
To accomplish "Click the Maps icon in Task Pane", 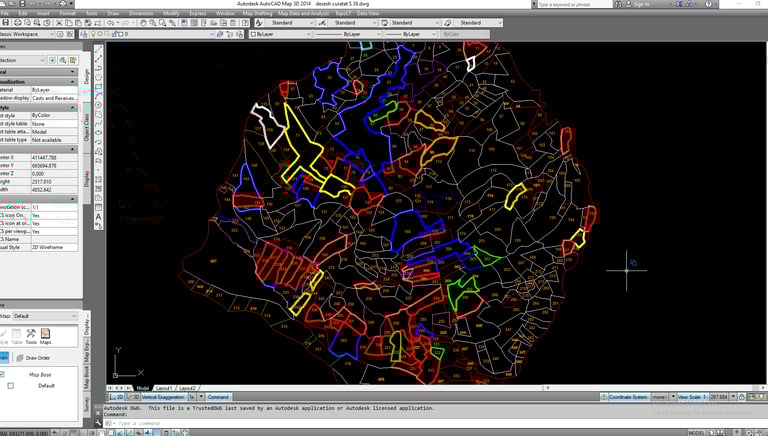I will coord(46,335).
